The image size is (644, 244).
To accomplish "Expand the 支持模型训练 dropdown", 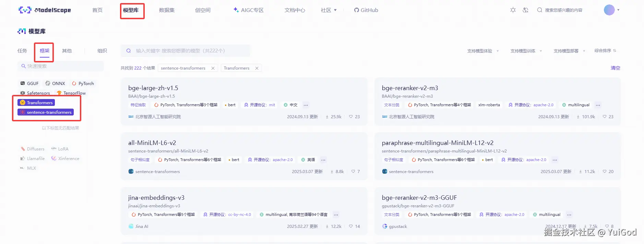I will click(x=526, y=51).
